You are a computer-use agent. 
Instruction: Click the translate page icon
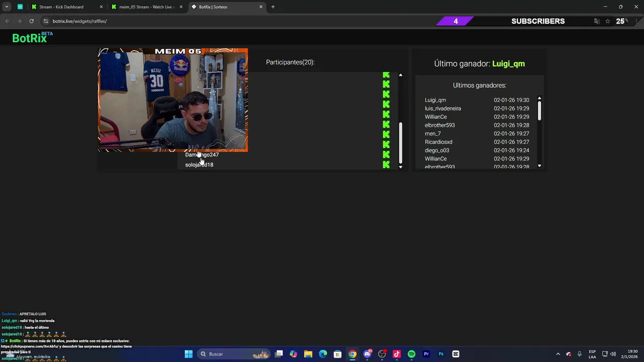point(597,21)
